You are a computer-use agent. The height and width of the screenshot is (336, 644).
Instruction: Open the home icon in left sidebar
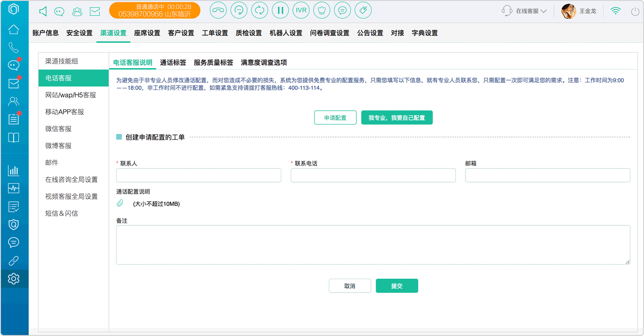coord(14,29)
